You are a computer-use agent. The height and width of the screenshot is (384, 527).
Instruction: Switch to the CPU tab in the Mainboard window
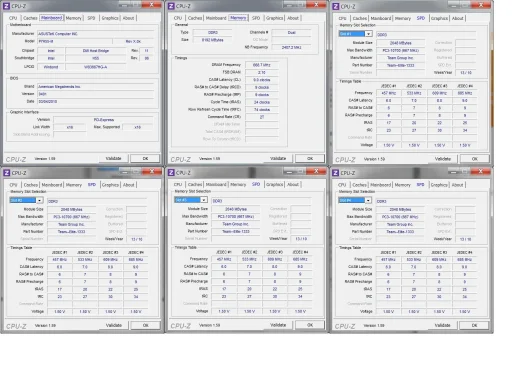click(13, 18)
